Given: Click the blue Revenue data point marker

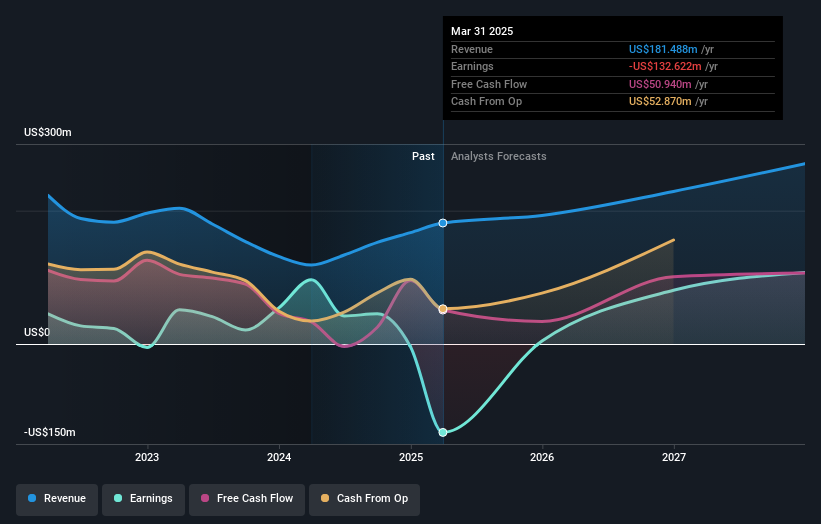Looking at the screenshot, I should 443,223.
